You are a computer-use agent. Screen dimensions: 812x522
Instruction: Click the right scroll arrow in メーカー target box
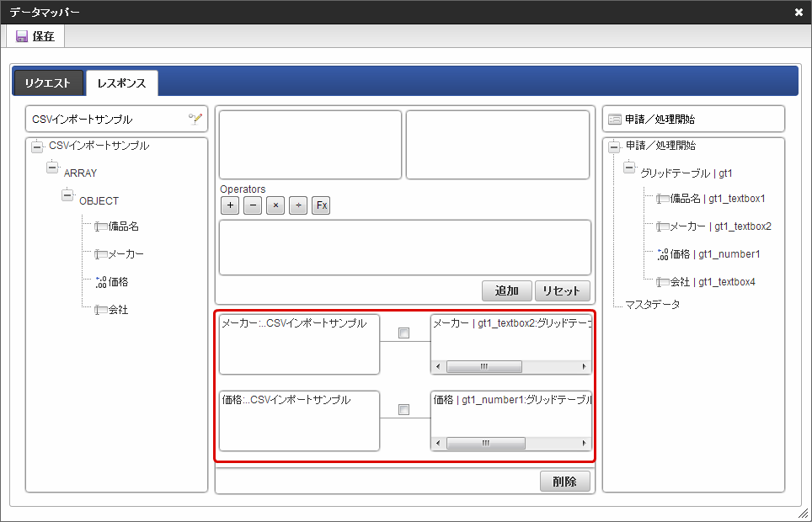(584, 366)
